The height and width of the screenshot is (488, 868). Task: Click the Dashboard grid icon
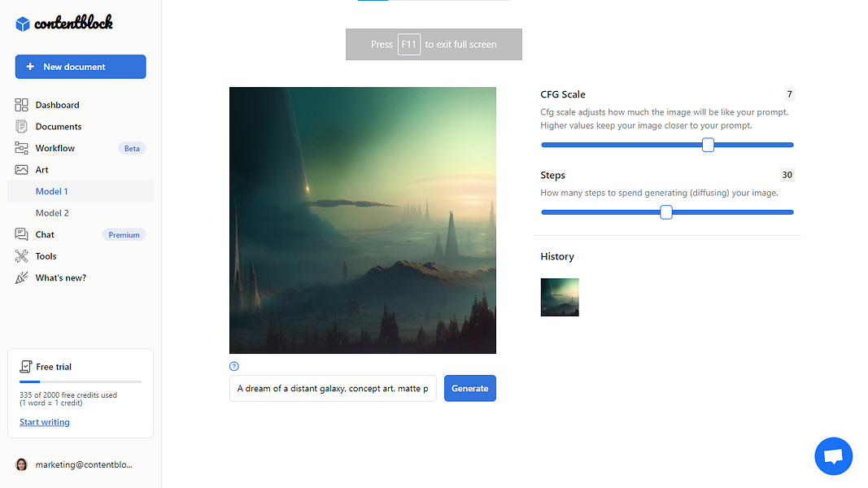pos(21,105)
